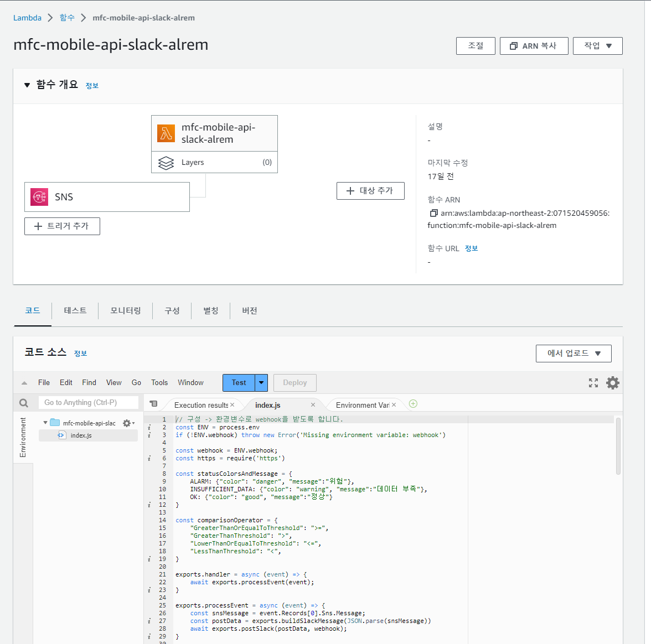Click the code editor vertical scrollbar

coord(618,446)
